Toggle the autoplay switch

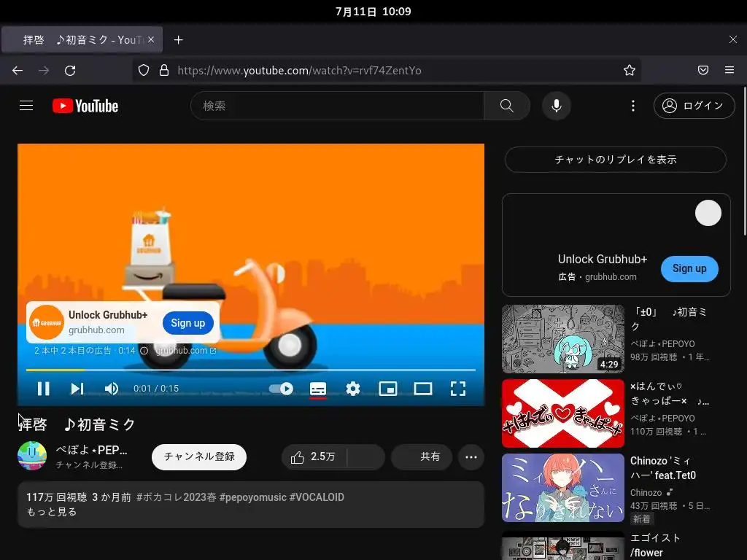(281, 389)
